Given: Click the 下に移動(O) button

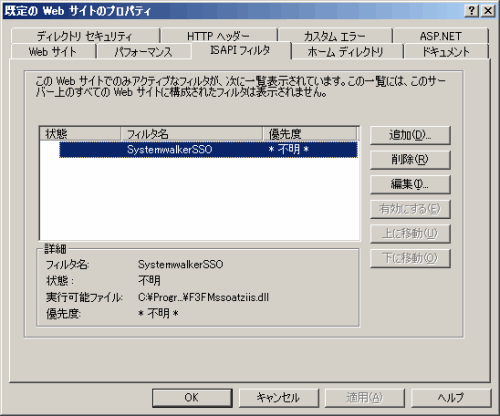Looking at the screenshot, I should pos(410,258).
